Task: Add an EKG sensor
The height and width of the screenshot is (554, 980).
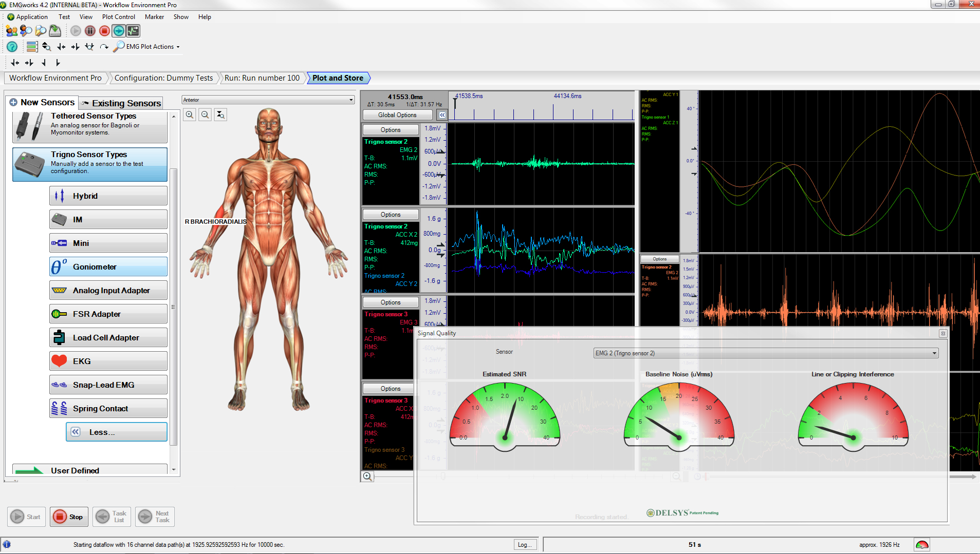Action: pyautogui.click(x=108, y=361)
